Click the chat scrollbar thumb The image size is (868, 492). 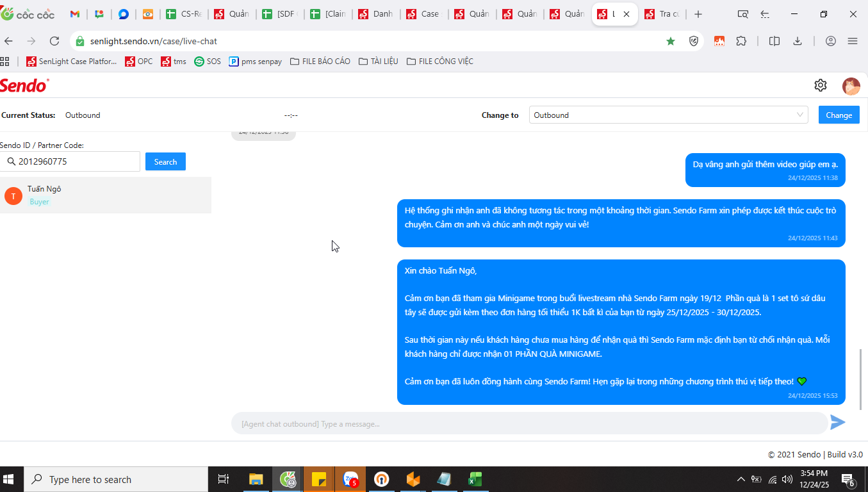coord(860,379)
